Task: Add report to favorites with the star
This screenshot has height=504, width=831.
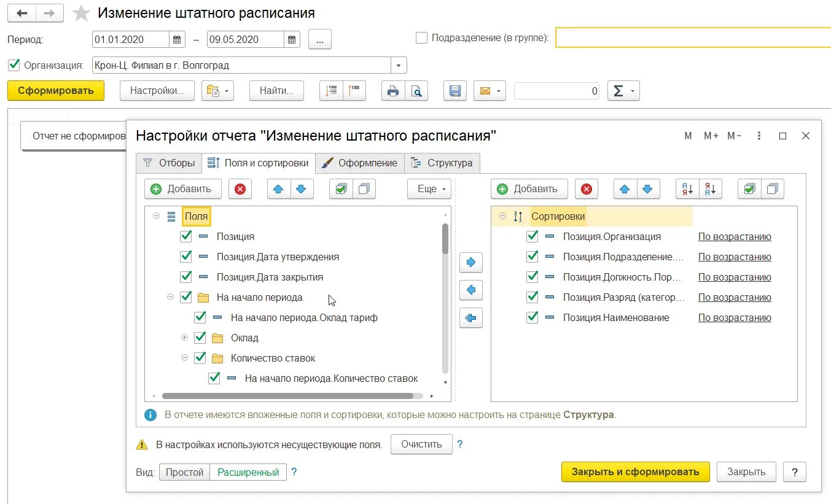Action: tap(81, 13)
